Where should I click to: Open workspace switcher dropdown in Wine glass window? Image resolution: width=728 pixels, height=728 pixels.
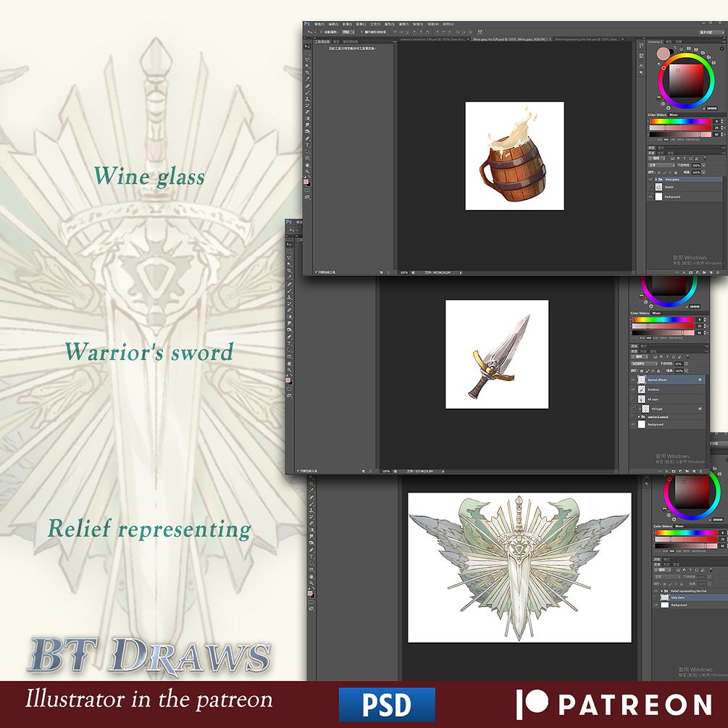712,32
